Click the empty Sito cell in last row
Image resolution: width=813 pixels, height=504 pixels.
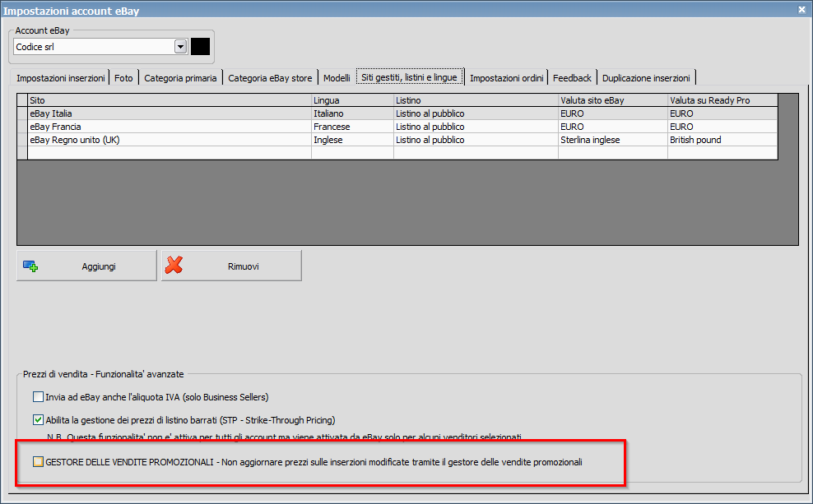[169, 153]
